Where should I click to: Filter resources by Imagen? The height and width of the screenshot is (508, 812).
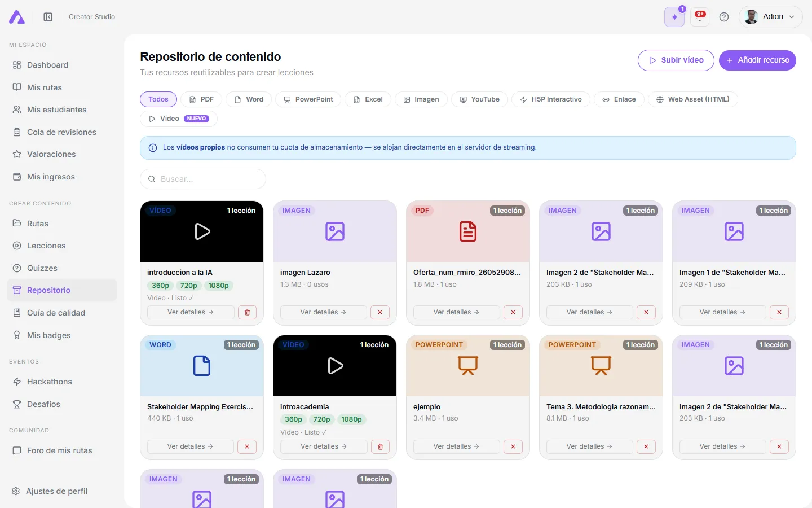[421, 99]
